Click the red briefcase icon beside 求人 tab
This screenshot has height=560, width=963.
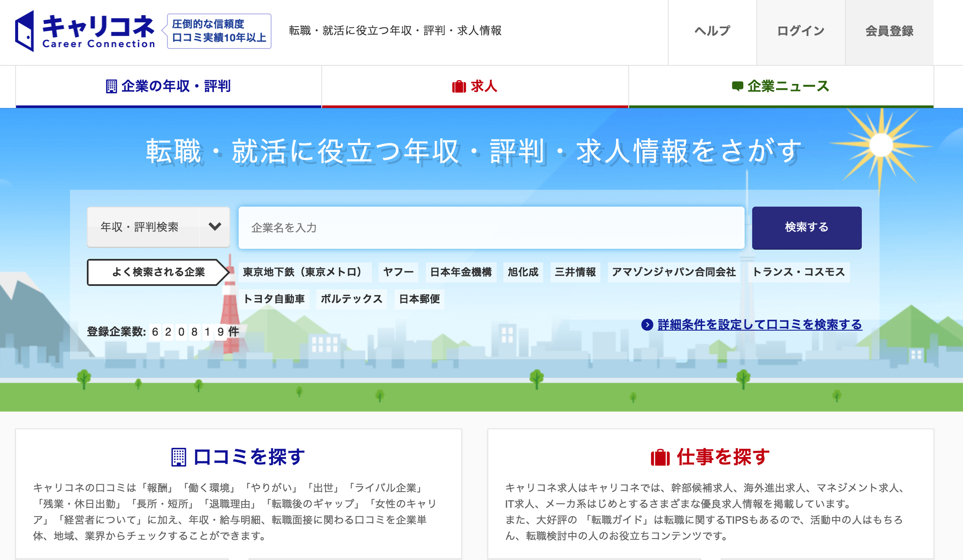coord(459,86)
